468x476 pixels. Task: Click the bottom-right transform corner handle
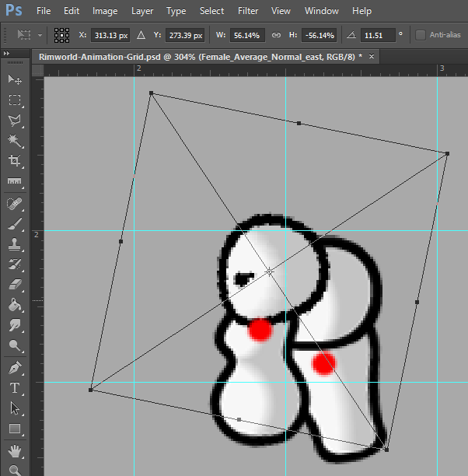click(386, 450)
